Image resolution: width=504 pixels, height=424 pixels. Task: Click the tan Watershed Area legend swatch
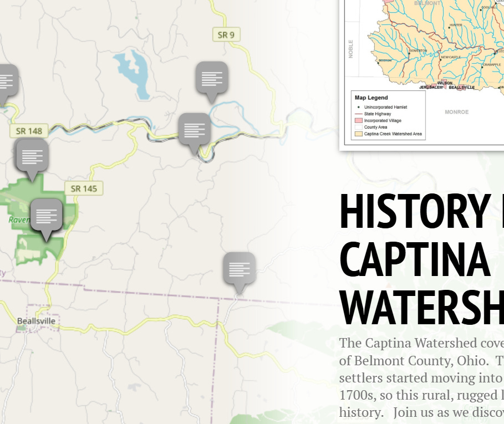coord(358,134)
